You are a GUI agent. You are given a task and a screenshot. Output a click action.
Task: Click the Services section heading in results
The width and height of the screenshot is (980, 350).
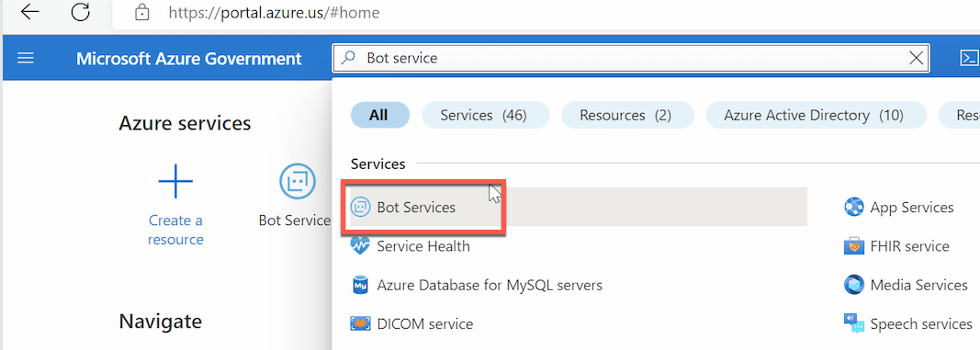tap(378, 164)
